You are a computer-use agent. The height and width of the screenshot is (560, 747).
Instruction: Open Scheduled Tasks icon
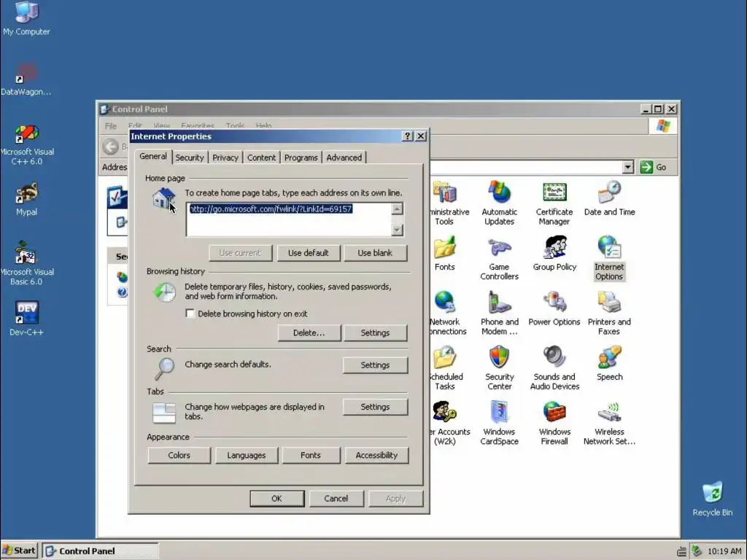click(445, 367)
